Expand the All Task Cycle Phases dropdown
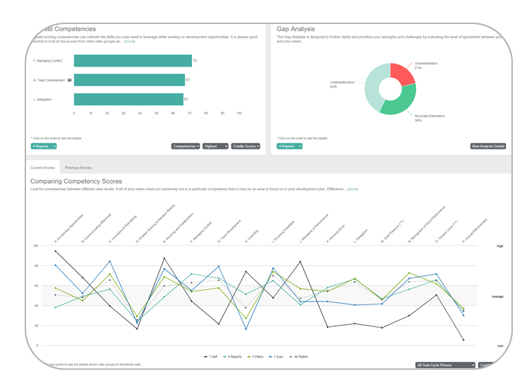 point(445,365)
